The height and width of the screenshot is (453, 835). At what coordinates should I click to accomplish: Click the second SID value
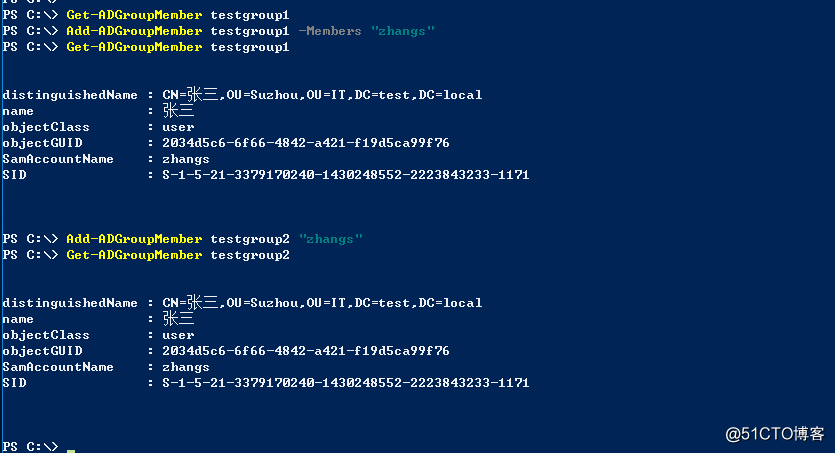346,383
